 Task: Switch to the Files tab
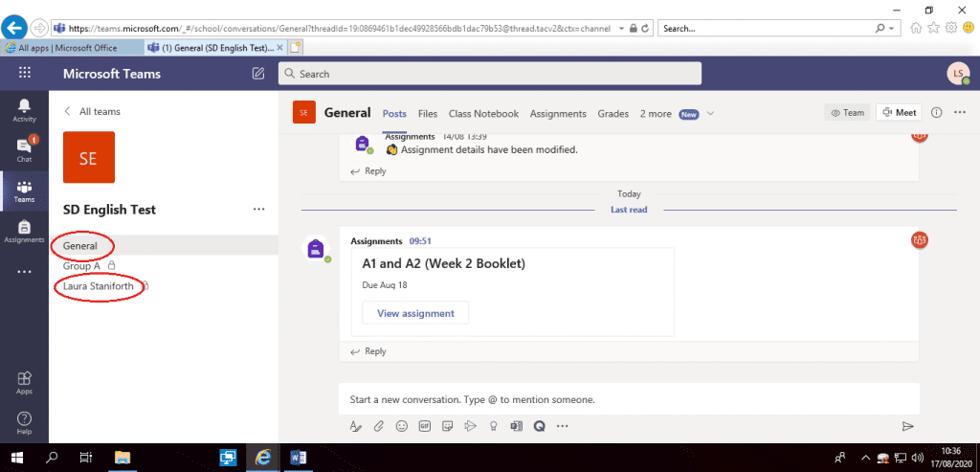pyautogui.click(x=428, y=113)
